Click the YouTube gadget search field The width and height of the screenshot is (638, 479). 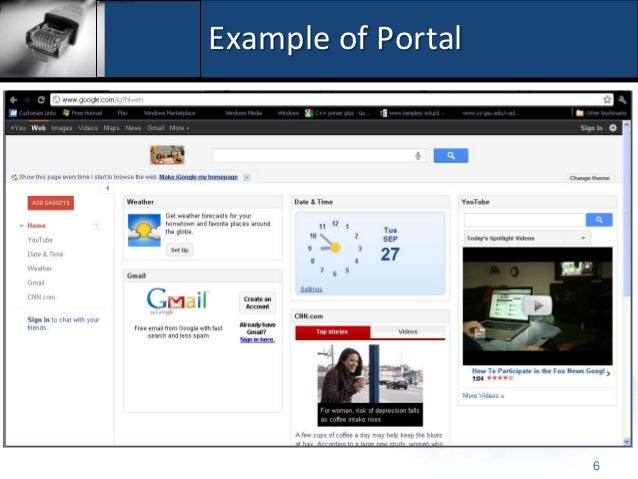524,220
